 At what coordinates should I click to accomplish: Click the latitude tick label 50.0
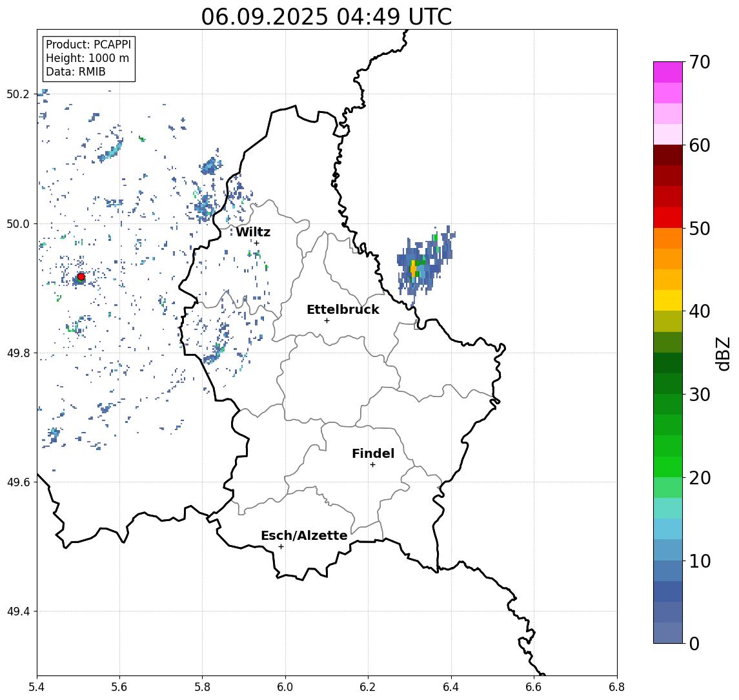tap(18, 223)
